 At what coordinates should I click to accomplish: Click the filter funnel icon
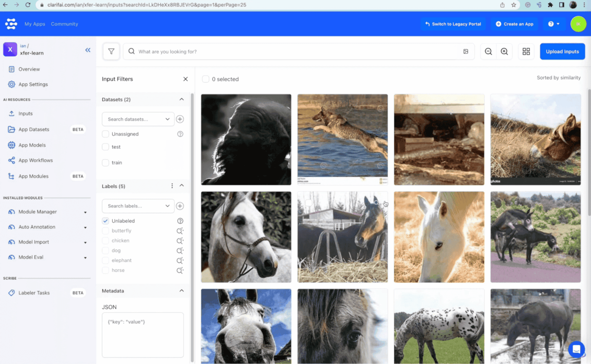(111, 52)
